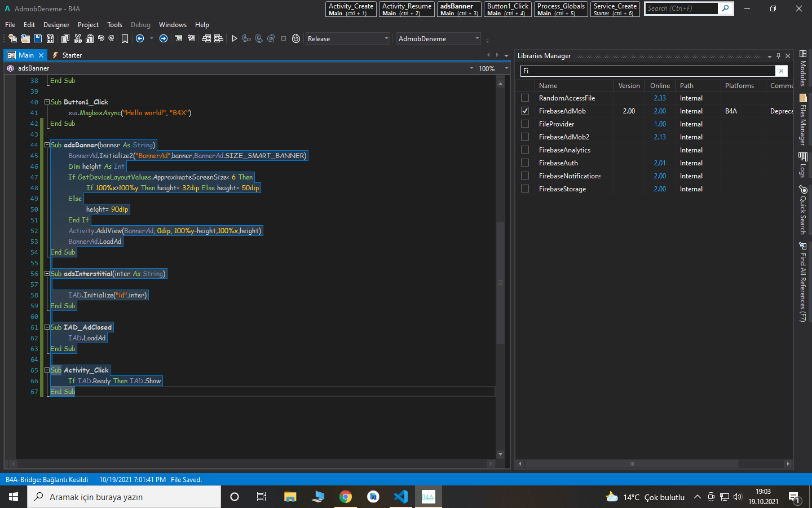
Task: Open the AdmobDeneme dropdown
Action: [439, 38]
